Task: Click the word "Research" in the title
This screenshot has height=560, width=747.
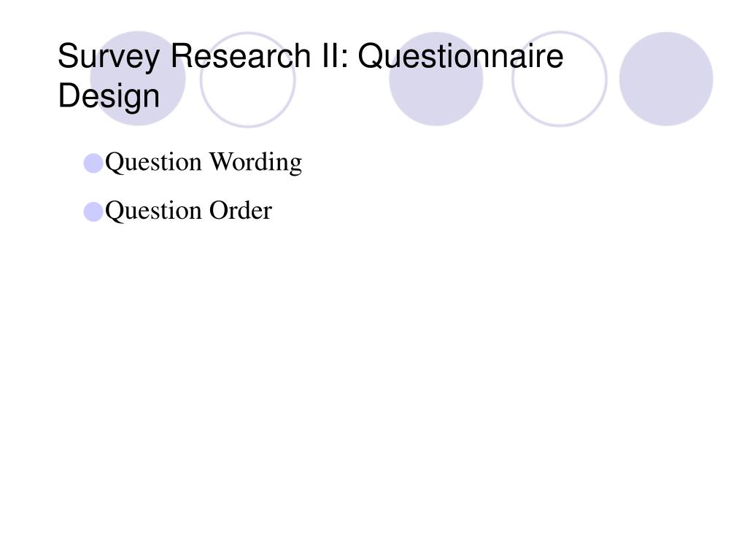Action: [x=241, y=55]
